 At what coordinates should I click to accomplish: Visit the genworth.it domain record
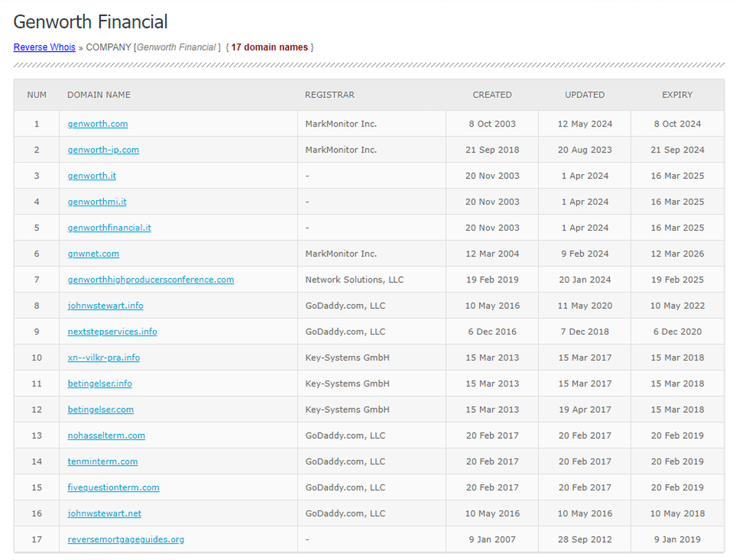point(92,176)
